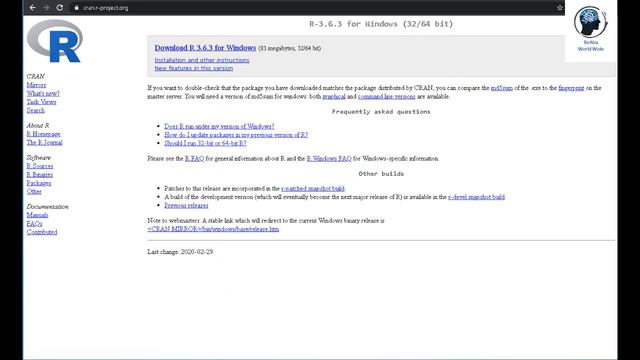The image size is (640, 360).
Task: Open the r-devel snapshot build link
Action: (x=476, y=197)
